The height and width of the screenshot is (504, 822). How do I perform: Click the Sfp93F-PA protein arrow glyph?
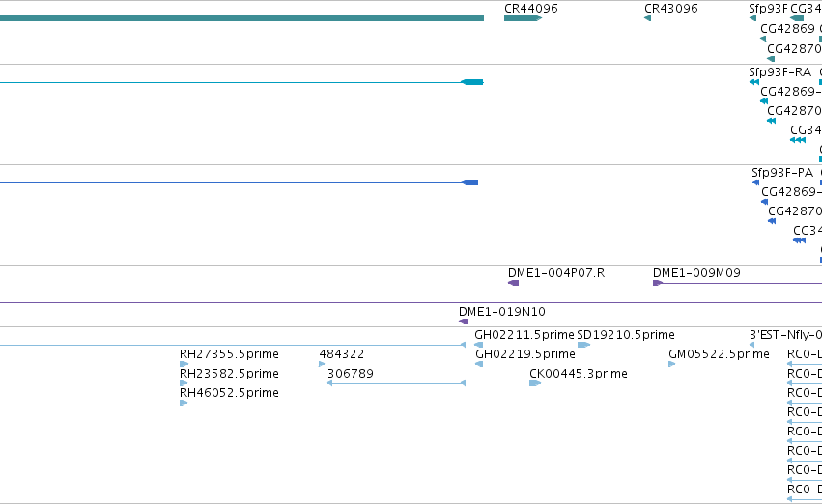(756, 182)
